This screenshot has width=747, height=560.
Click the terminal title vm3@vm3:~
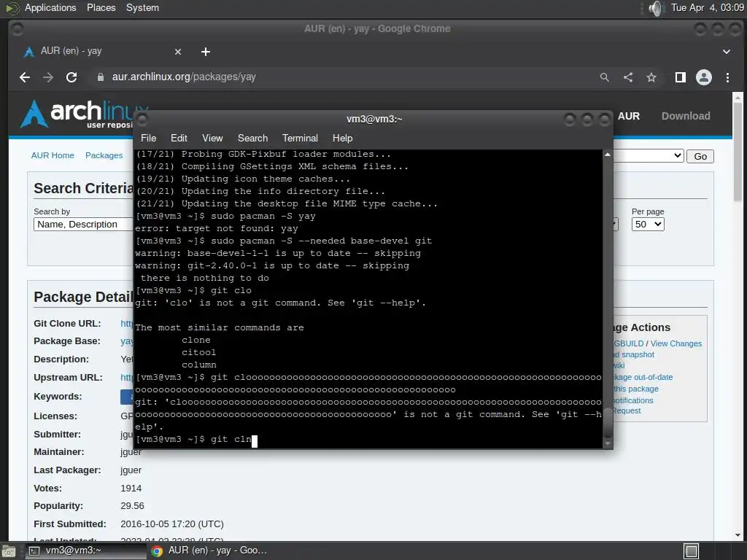click(374, 119)
